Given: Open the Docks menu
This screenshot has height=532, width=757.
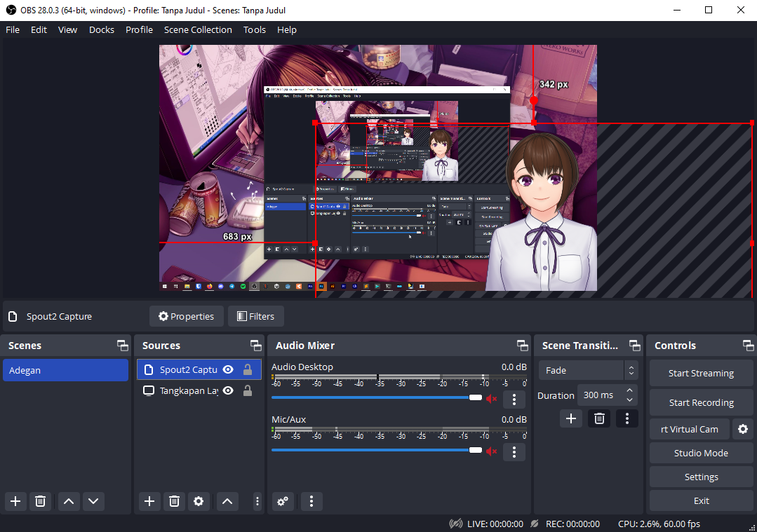Looking at the screenshot, I should [x=102, y=30].
